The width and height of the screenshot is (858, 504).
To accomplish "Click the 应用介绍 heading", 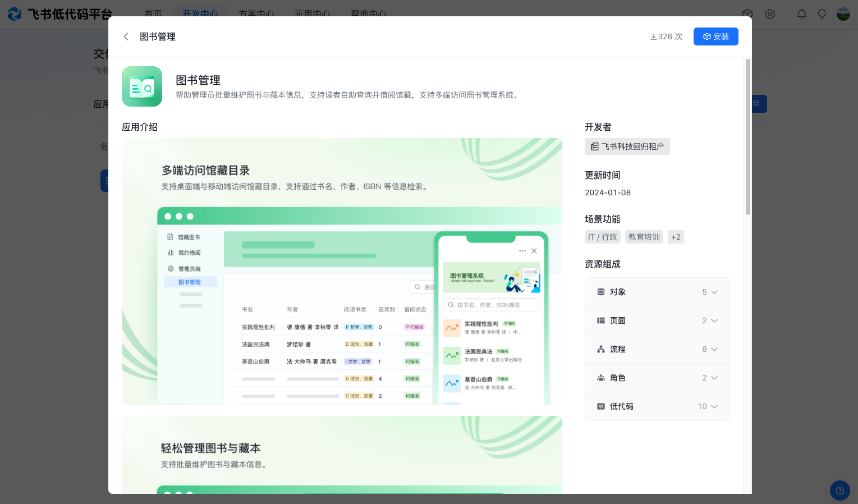I will point(140,127).
